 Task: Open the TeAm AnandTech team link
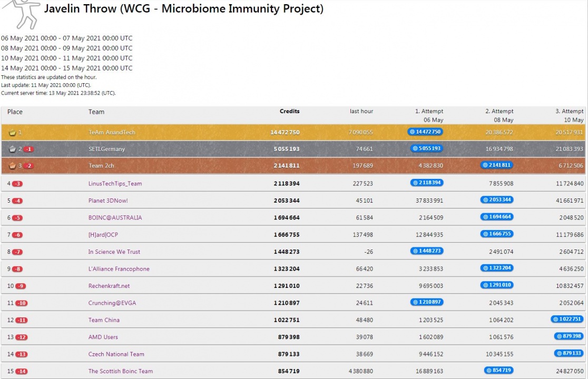tap(112, 133)
